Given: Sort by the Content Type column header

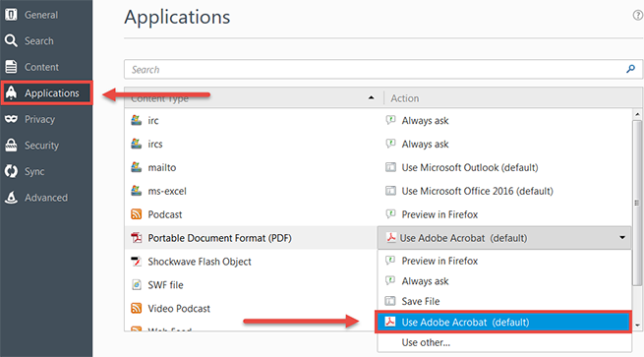Looking at the screenshot, I should 254,98.
